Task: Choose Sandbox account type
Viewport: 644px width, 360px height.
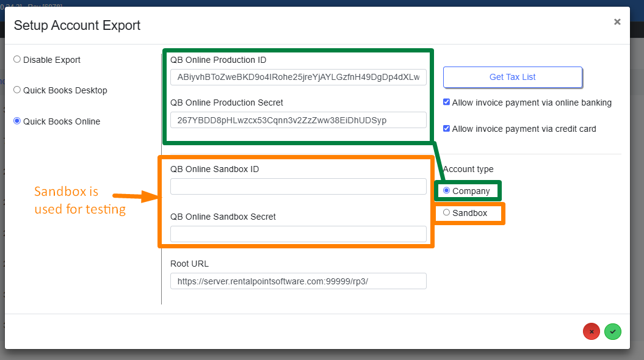Action: [x=446, y=212]
